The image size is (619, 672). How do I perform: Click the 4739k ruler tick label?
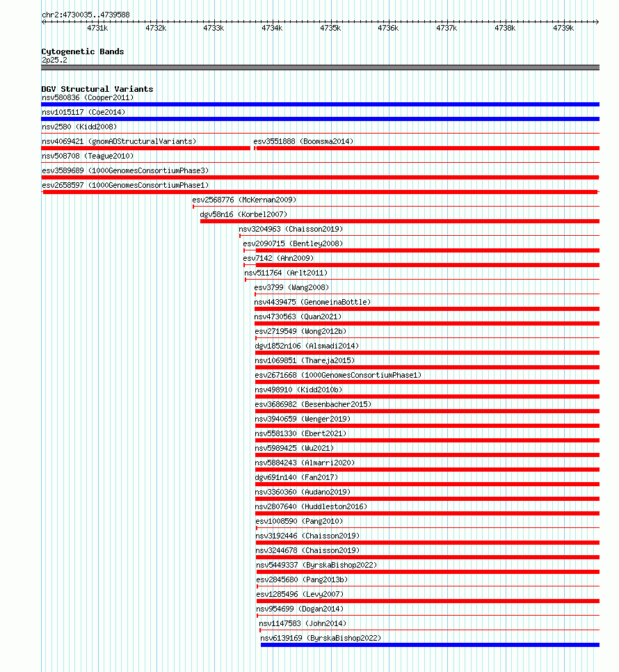point(563,28)
